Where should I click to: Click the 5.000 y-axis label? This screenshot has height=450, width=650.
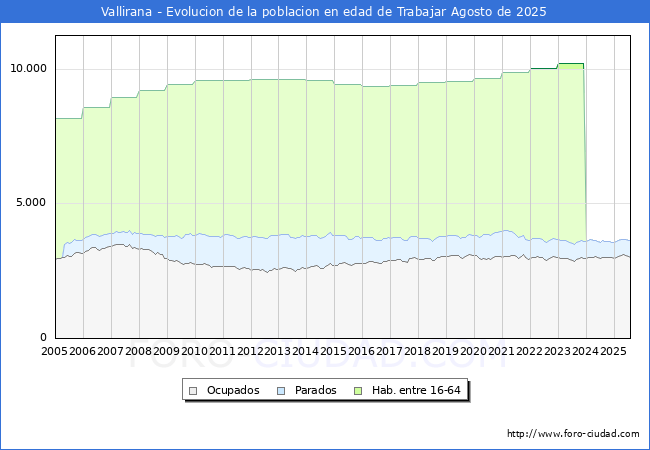tap(31, 203)
